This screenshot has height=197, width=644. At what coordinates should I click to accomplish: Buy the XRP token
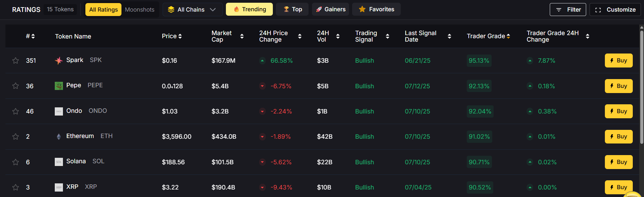coord(618,187)
